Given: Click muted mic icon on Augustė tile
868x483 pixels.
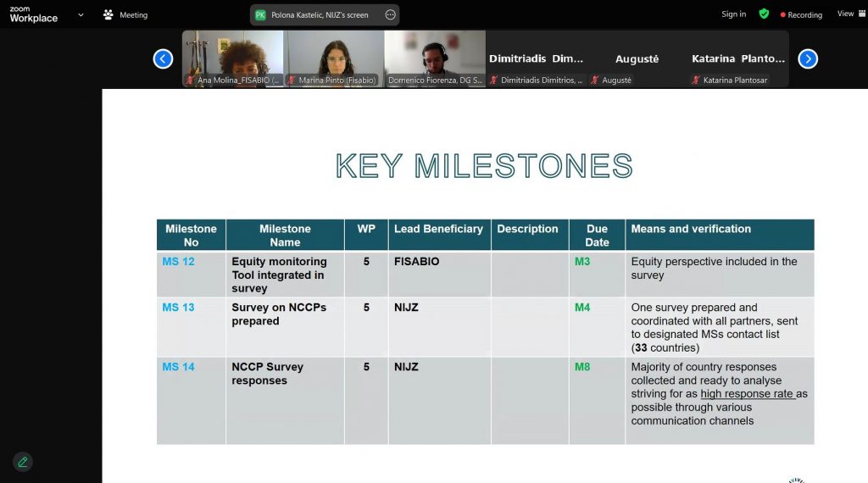Looking at the screenshot, I should pyautogui.click(x=595, y=80).
